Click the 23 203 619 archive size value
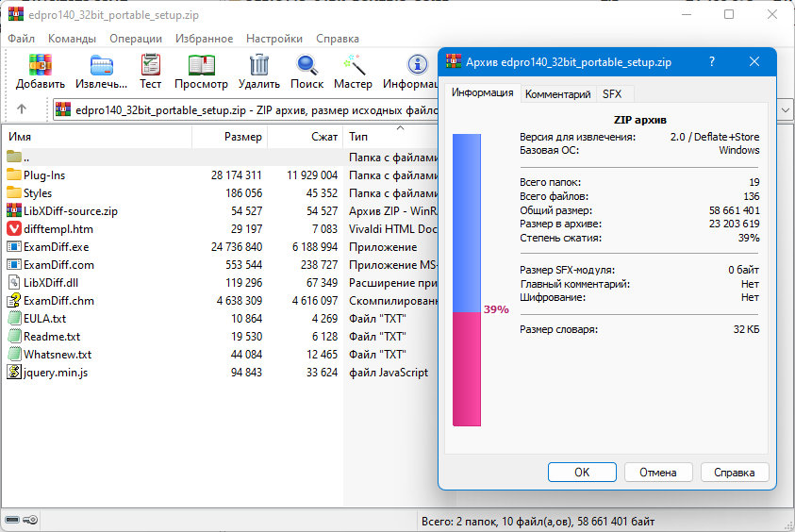The height and width of the screenshot is (532, 795). point(734,224)
